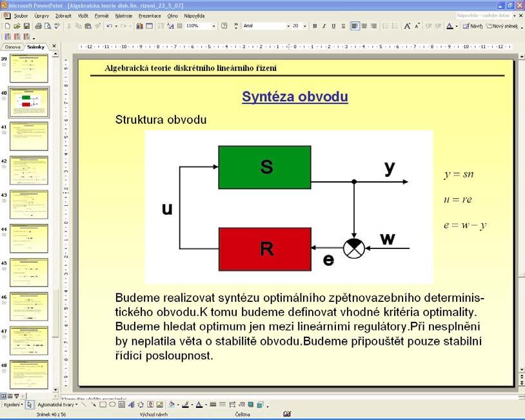Expand the standard toolbar options chevron
Viewport: 525px width, 420px height.
tap(236, 26)
